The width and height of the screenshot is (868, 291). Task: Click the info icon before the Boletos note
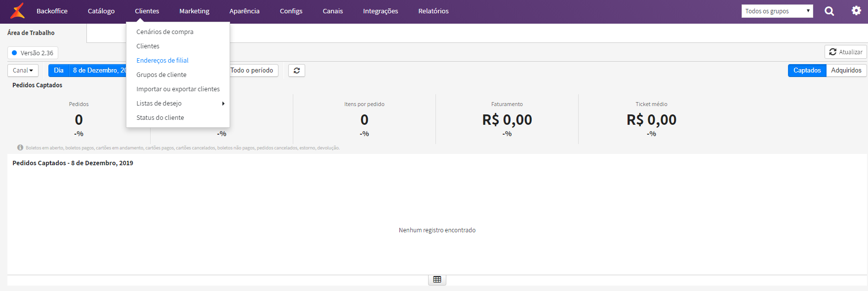(20, 147)
